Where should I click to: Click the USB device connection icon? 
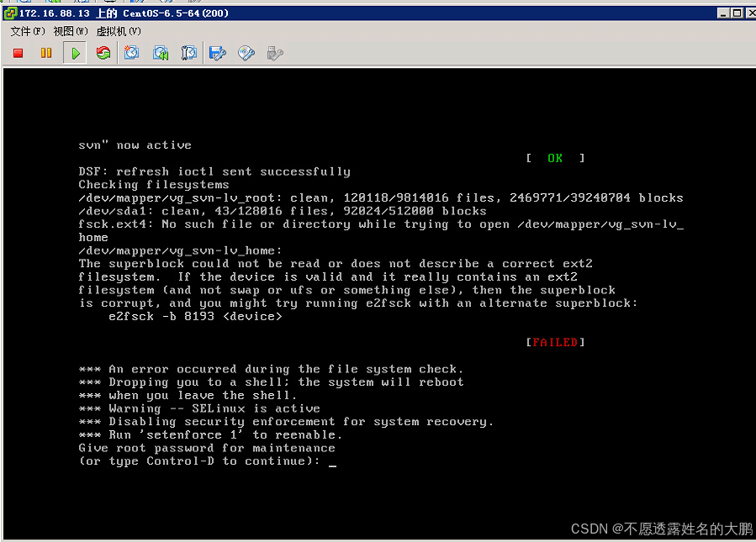click(275, 53)
